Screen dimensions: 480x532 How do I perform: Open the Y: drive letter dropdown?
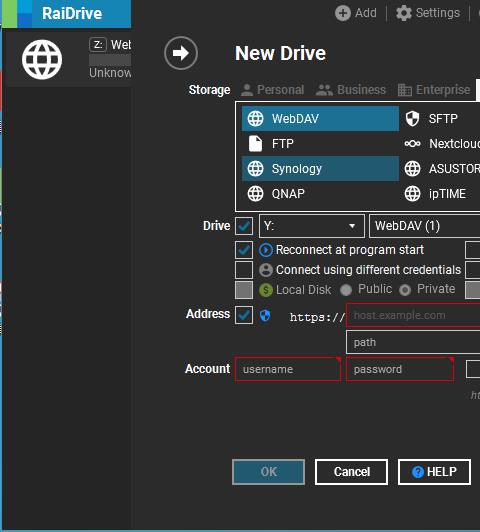[x=312, y=226]
